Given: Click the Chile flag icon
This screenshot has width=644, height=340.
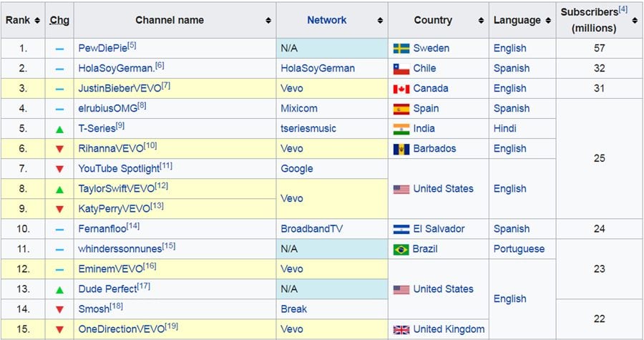Looking at the screenshot, I should (401, 69).
